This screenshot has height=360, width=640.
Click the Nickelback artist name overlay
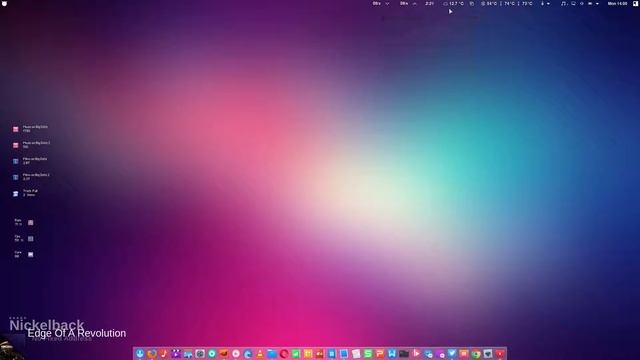point(47,325)
